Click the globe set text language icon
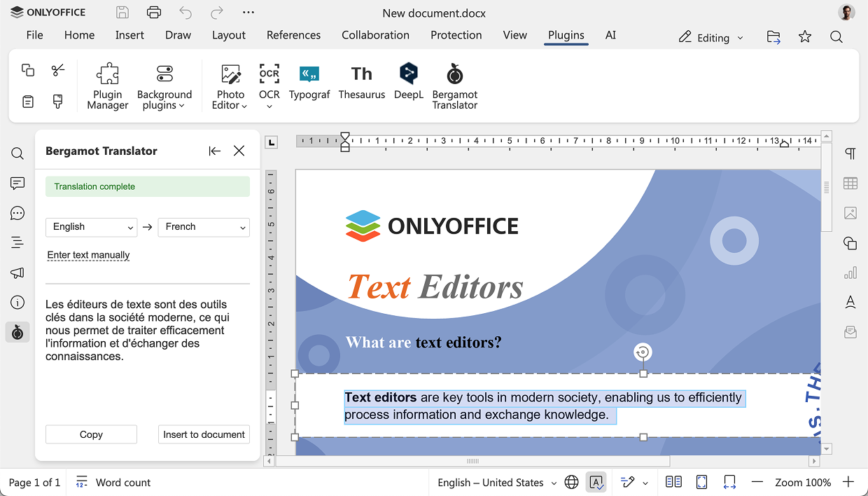 coord(572,482)
